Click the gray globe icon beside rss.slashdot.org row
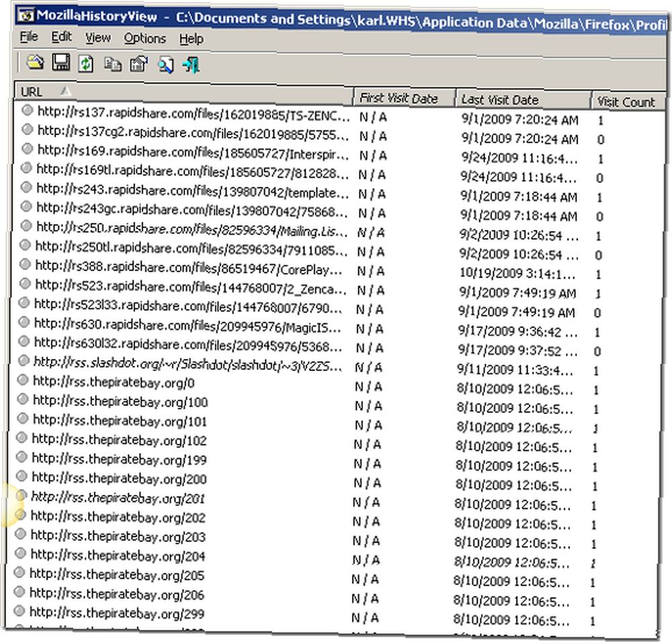 click(23, 361)
